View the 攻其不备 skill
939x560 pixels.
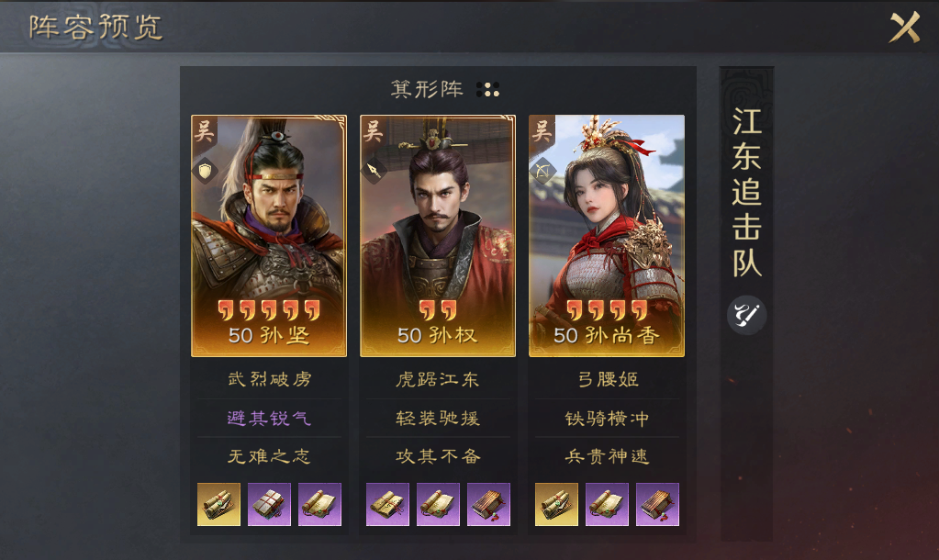(x=438, y=456)
